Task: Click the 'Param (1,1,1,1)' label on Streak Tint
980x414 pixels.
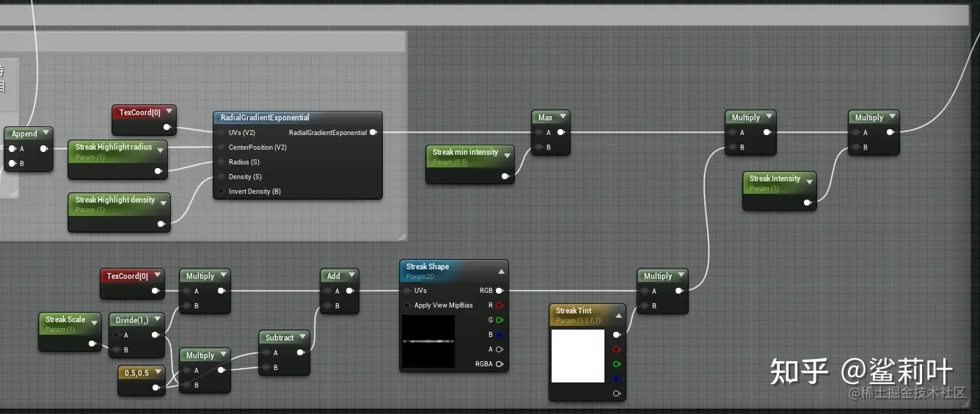Action: (578, 321)
